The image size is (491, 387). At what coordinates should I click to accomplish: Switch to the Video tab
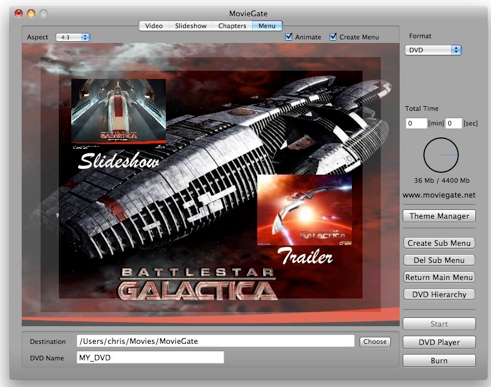(154, 26)
